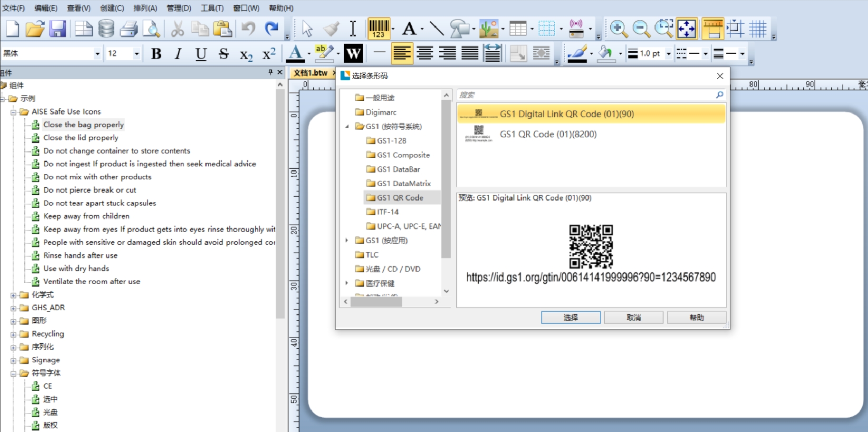Viewport: 868px width, 432px height.
Task: Toggle italic text formatting
Action: tap(178, 54)
